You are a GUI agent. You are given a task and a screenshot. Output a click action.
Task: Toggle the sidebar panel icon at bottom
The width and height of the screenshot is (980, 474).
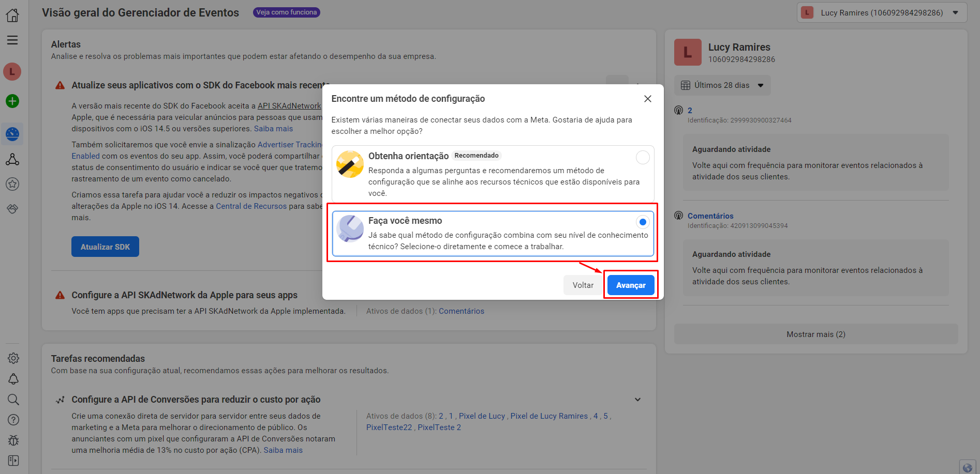click(x=13, y=461)
